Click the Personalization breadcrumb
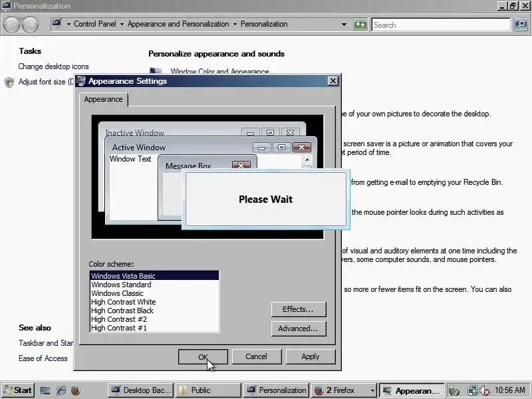Viewport: 532px width, 399px height. tap(264, 24)
